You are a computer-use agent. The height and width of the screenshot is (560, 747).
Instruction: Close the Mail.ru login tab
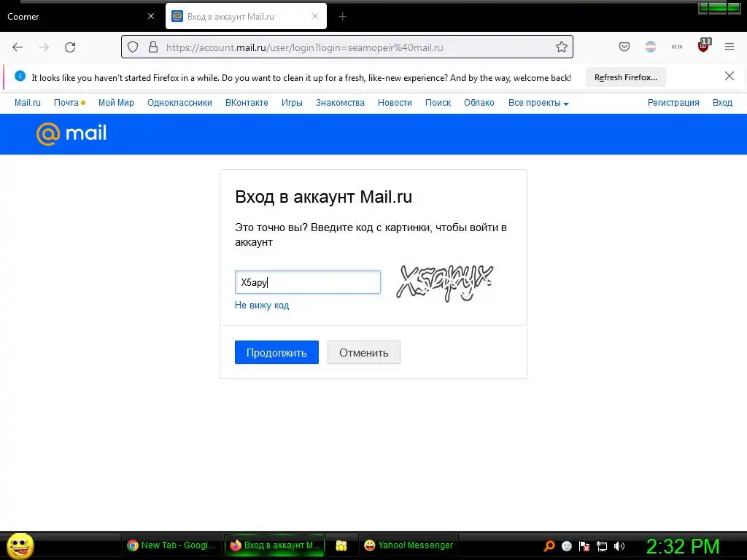315,16
